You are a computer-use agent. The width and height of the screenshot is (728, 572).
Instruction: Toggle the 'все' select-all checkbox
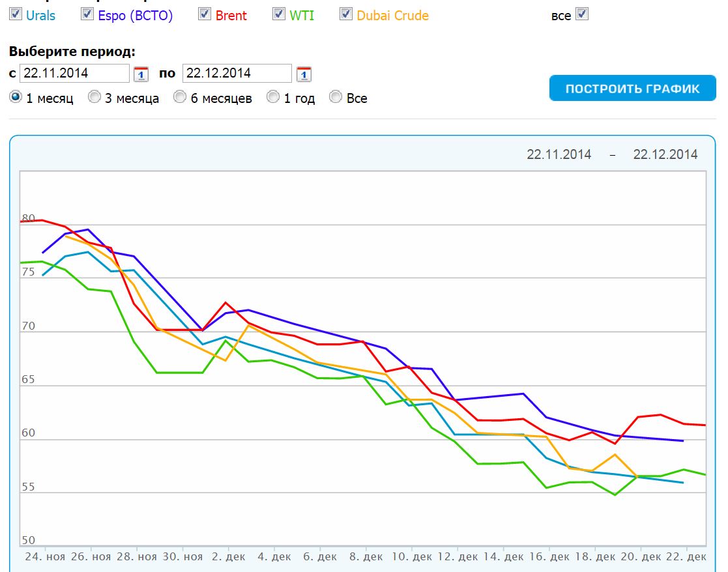point(582,14)
